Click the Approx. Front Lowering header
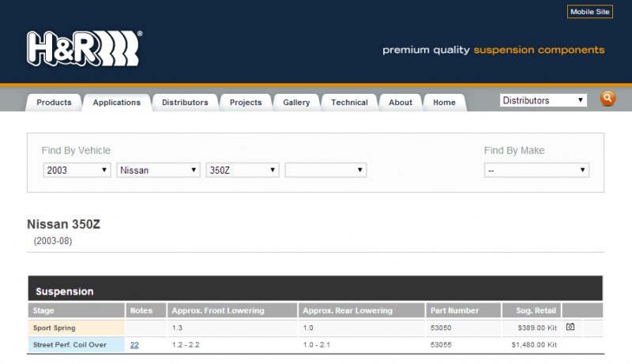This screenshot has height=364, width=632. point(232,310)
